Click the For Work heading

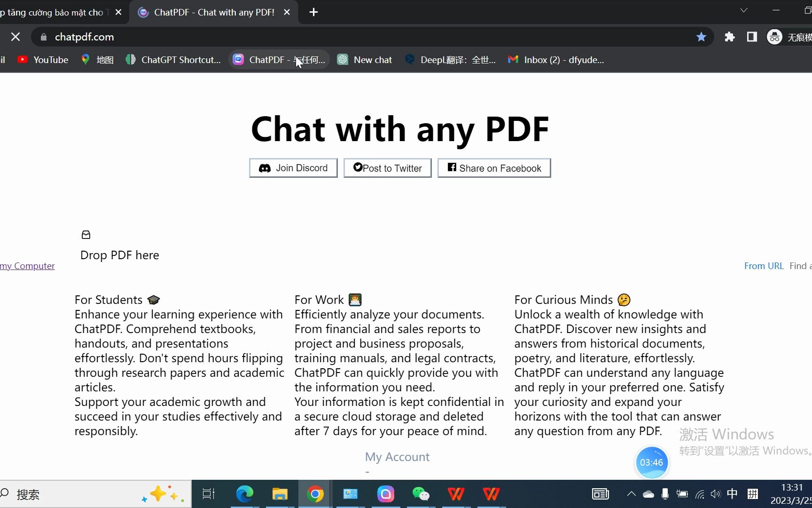point(328,300)
